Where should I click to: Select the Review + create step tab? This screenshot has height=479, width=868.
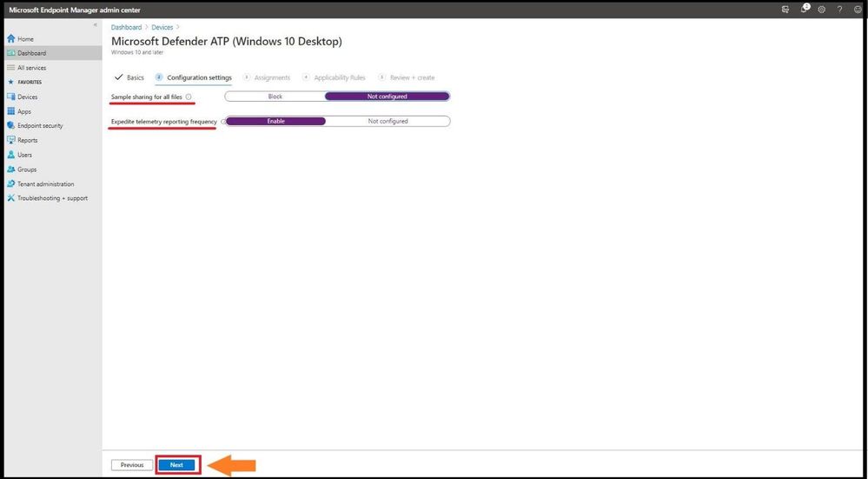[x=407, y=77]
